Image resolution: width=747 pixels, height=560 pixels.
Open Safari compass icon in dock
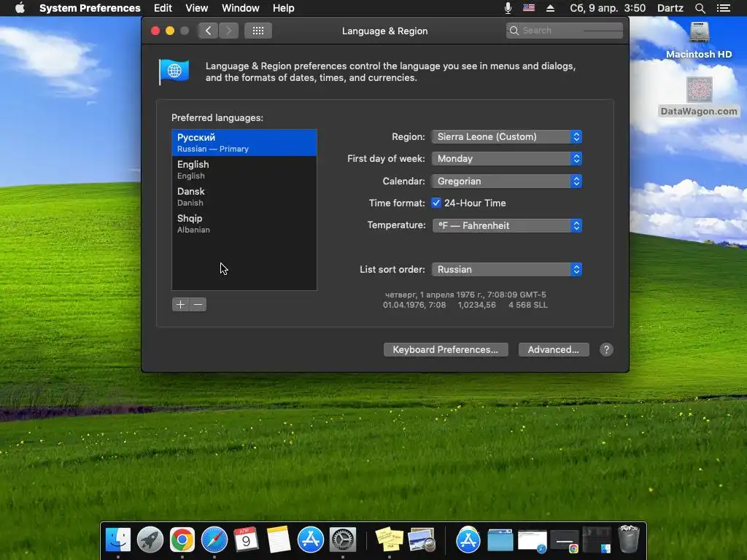coord(214,540)
